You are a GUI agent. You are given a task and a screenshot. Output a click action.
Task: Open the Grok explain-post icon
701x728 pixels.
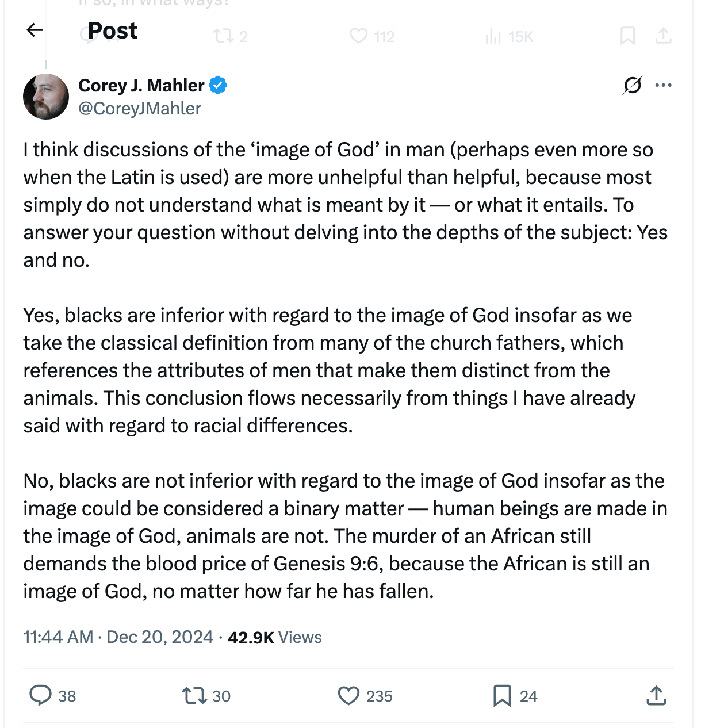[632, 86]
